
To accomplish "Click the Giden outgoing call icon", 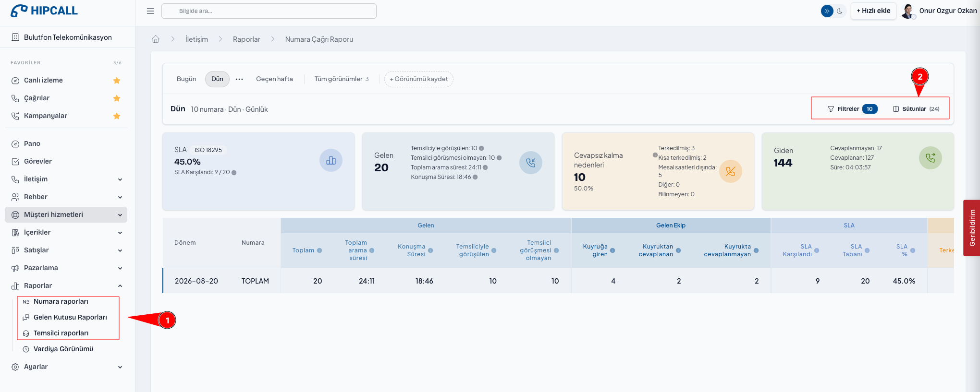I will (931, 158).
